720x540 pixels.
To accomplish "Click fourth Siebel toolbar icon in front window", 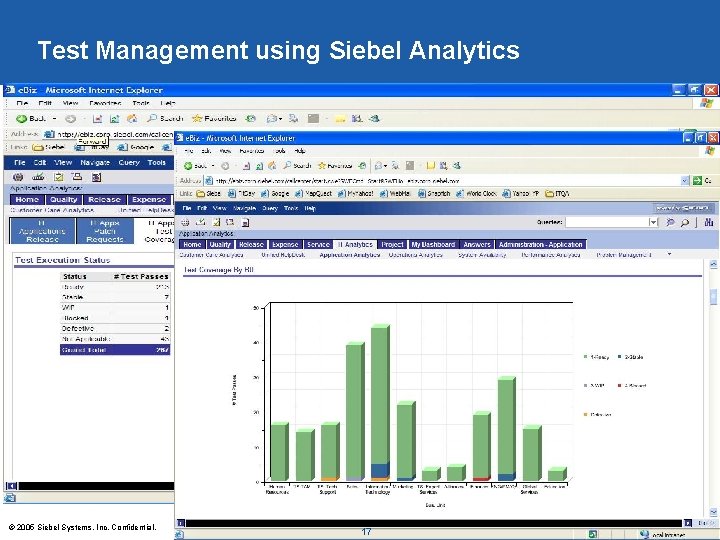I will (230, 222).
